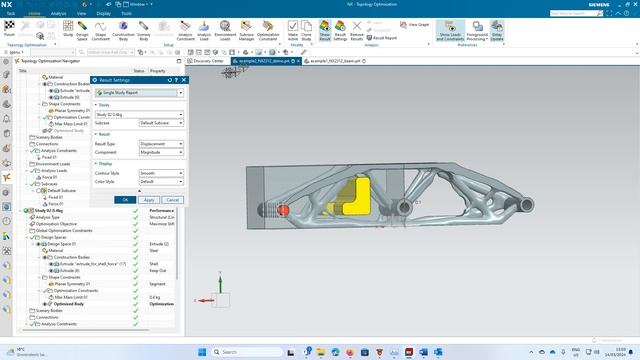640x360 pixels.
Task: Open Foreground Processing dropdown
Action: tap(477, 31)
